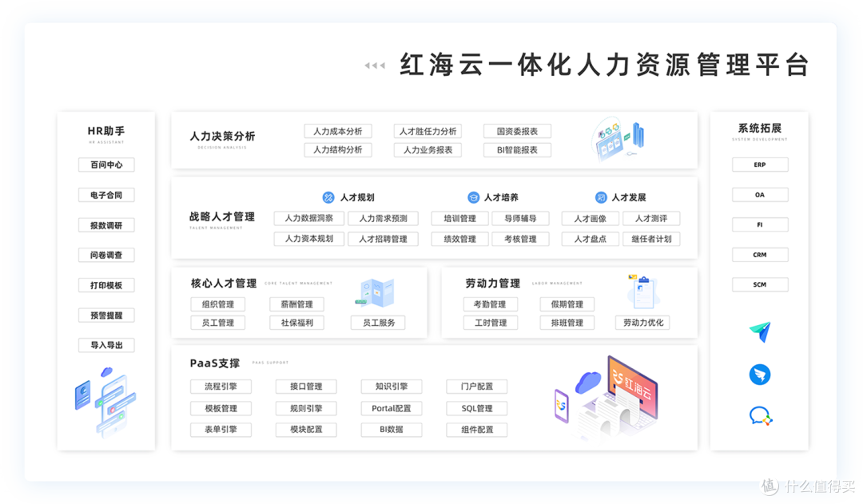Viewport: 863px width, 504px height.
Task: Open 人力成本分析 module
Action: (x=338, y=131)
